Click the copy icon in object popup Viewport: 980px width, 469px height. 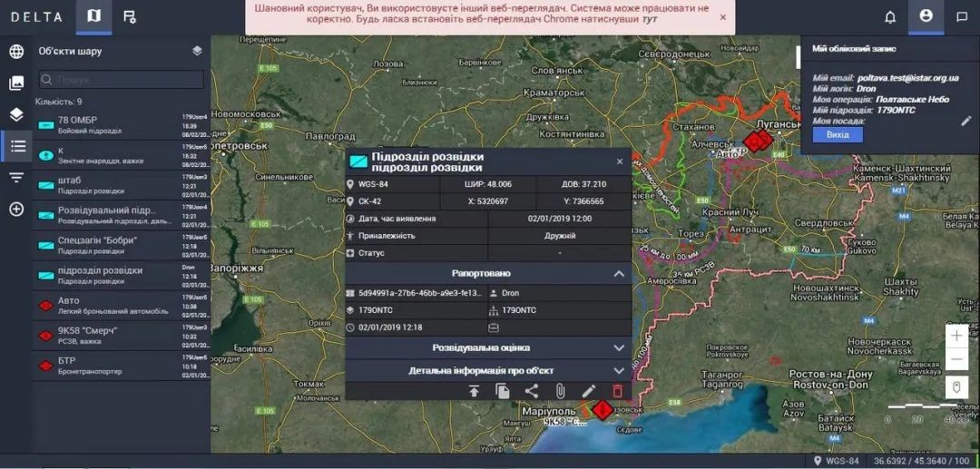click(x=503, y=391)
